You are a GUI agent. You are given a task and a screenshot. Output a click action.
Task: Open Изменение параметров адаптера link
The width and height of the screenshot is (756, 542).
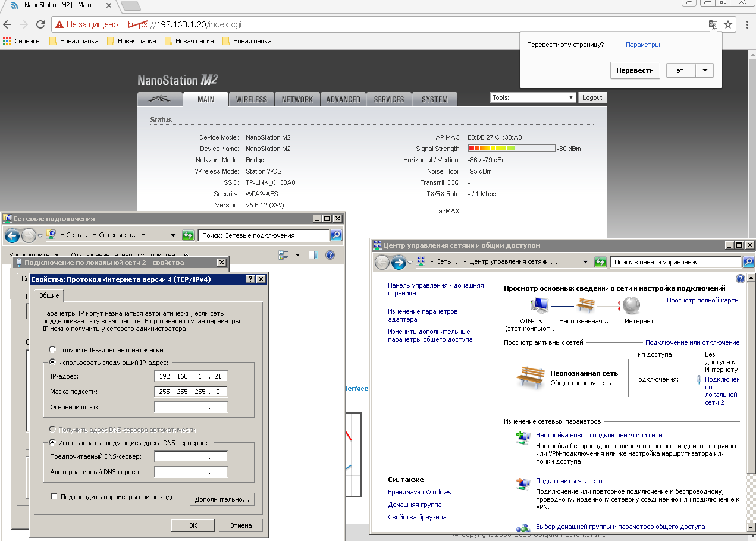(x=423, y=315)
